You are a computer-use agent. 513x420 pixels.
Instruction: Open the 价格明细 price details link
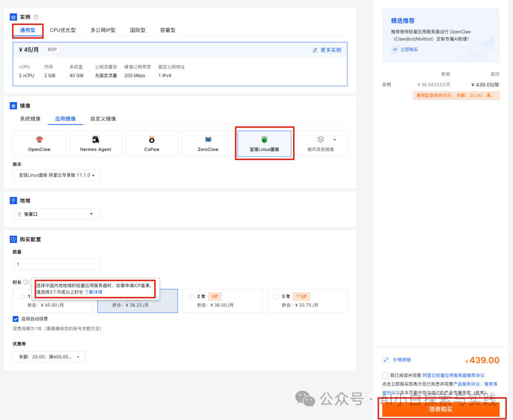pos(402,360)
